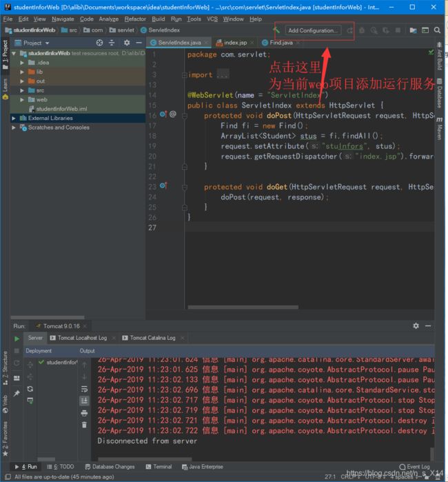Click the Add Configuration button

(x=313, y=30)
